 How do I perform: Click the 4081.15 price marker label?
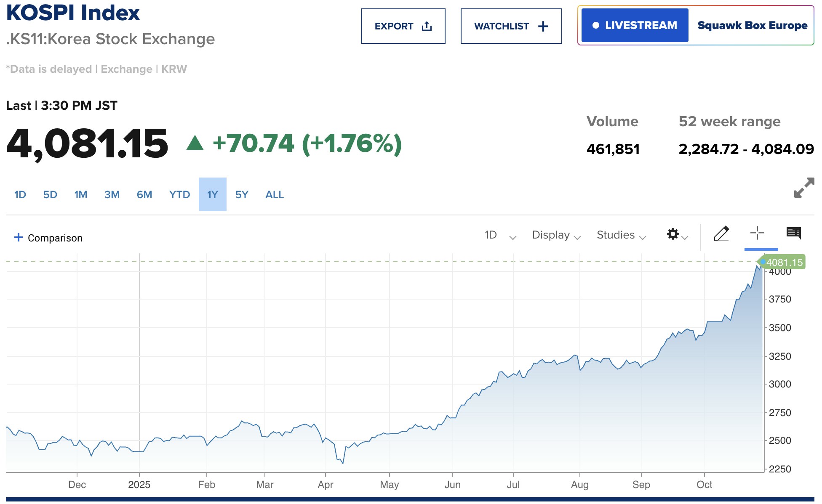784,263
